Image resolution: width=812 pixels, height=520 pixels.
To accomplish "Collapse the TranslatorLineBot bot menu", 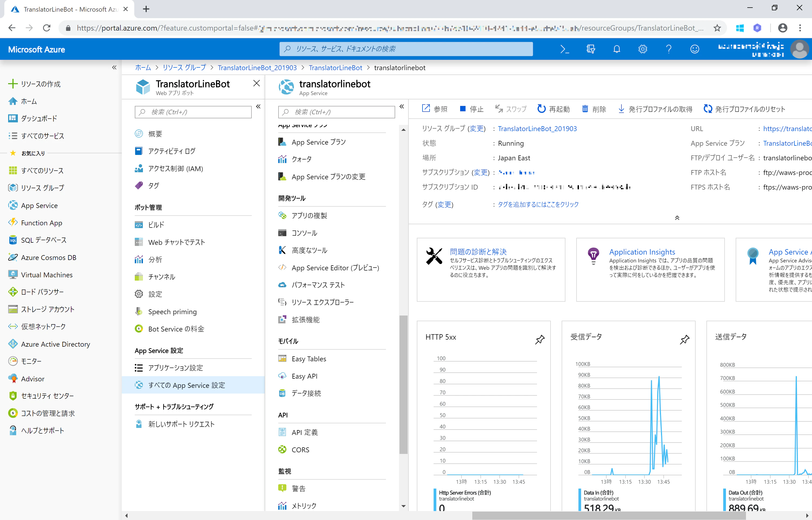I will pos(258,107).
